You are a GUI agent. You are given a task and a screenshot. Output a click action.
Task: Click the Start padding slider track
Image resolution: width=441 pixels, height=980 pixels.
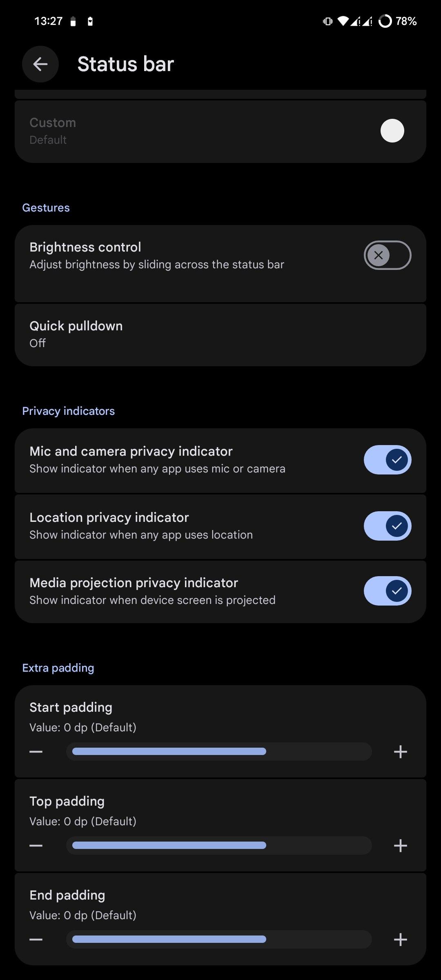(219, 752)
